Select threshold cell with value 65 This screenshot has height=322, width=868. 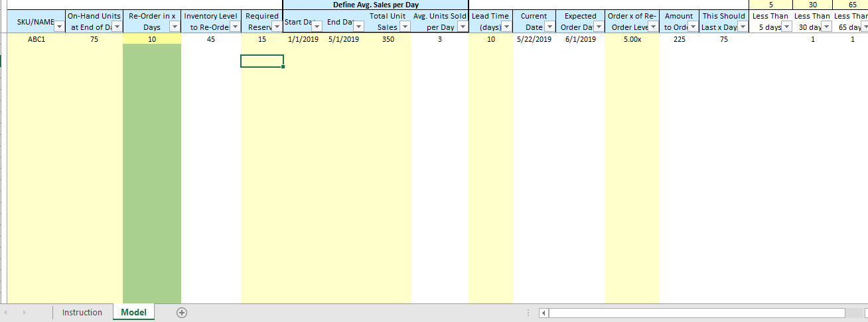pos(851,5)
